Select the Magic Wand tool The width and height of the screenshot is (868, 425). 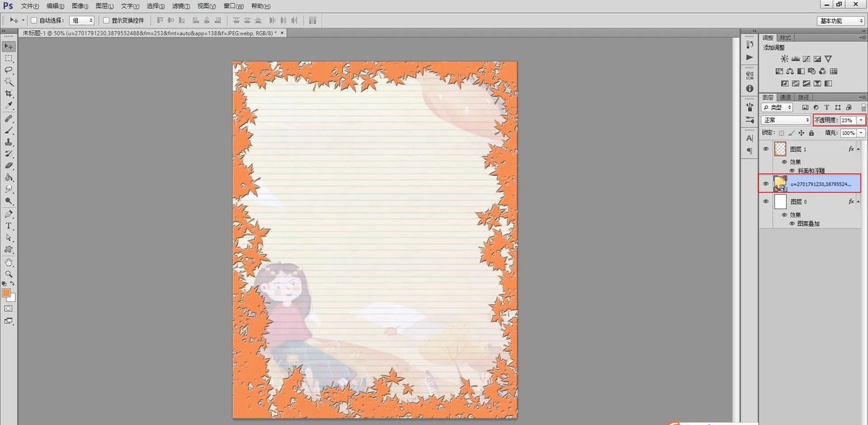coord(9,81)
